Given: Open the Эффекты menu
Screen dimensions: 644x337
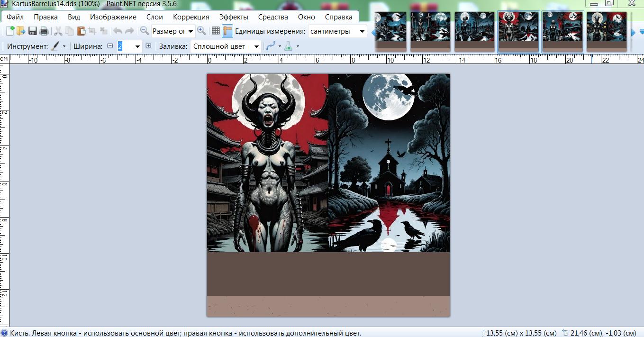Looking at the screenshot, I should pos(234,17).
